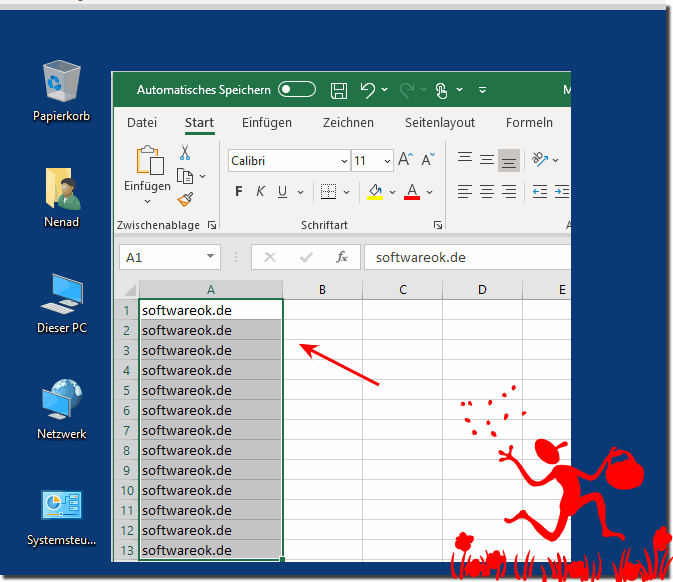This screenshot has width=673, height=582.
Task: Click the Name Box showing A1
Action: 170,257
